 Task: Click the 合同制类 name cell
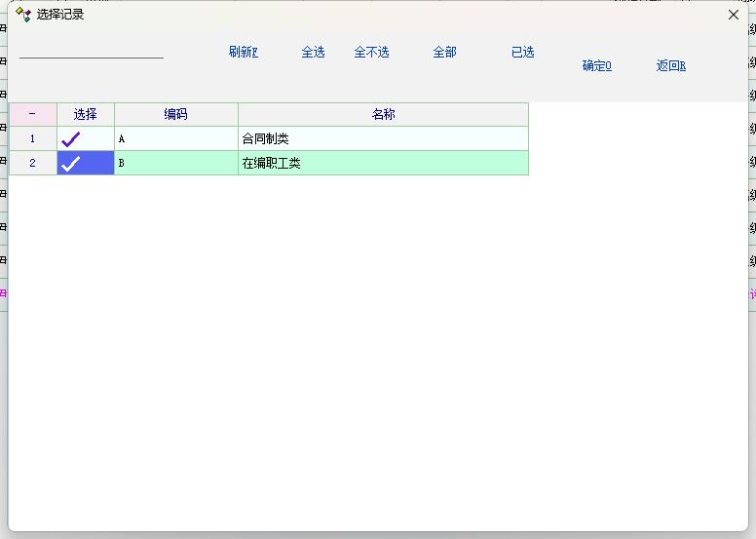(x=266, y=139)
